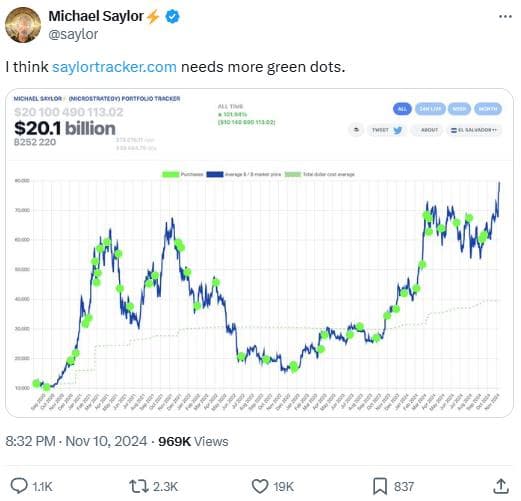Viewport: 521px width, 501px height.
Task: Click the @saylor handle
Action: 73,34
